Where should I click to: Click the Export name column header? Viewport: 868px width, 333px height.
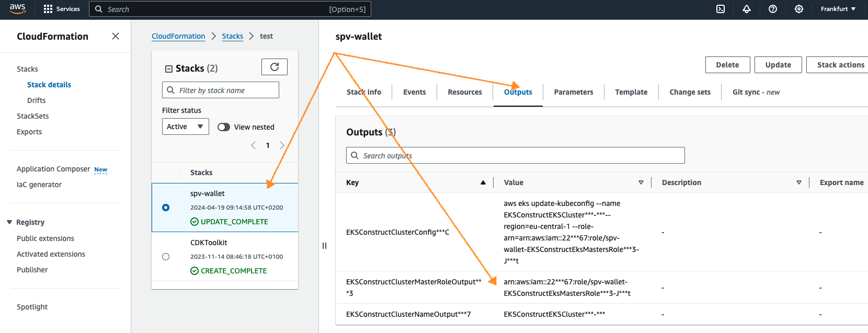pyautogui.click(x=842, y=182)
